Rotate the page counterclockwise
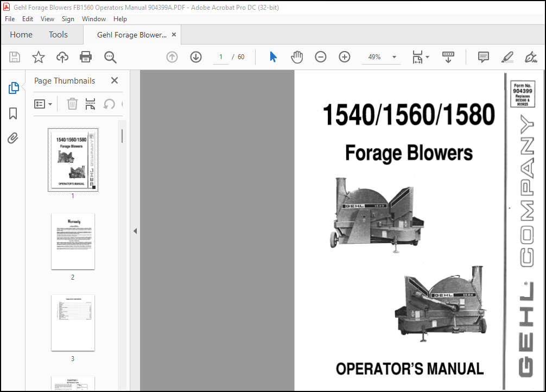Screen dimensions: 546x392 (x=109, y=104)
